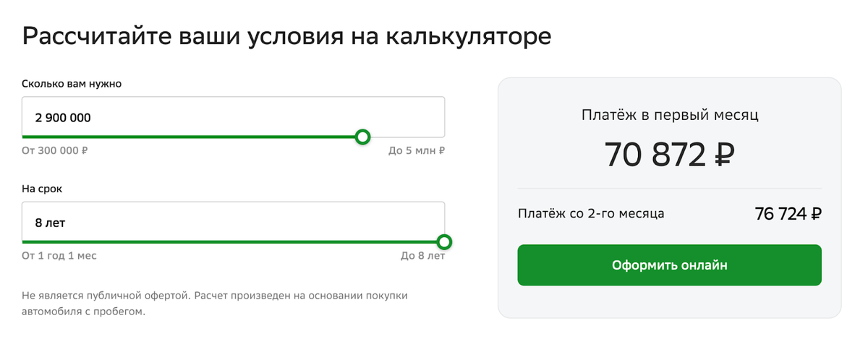Viewport: 868px width, 339px height.
Task: Click the green track of the term slider
Action: coord(229,241)
